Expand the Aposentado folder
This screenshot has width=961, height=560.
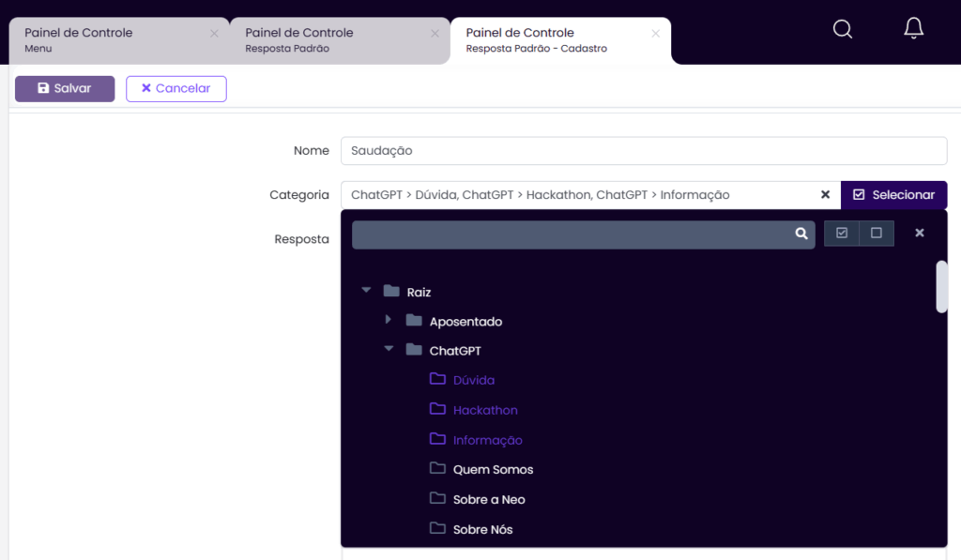coord(388,319)
